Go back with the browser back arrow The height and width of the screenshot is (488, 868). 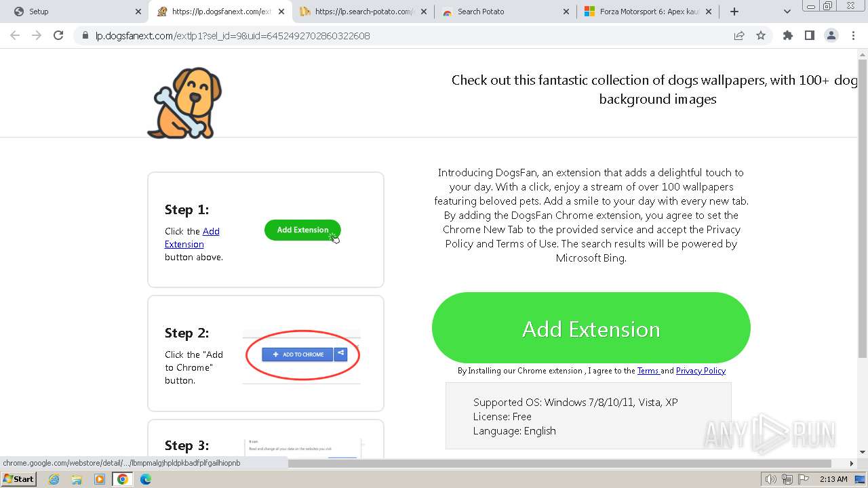[15, 36]
